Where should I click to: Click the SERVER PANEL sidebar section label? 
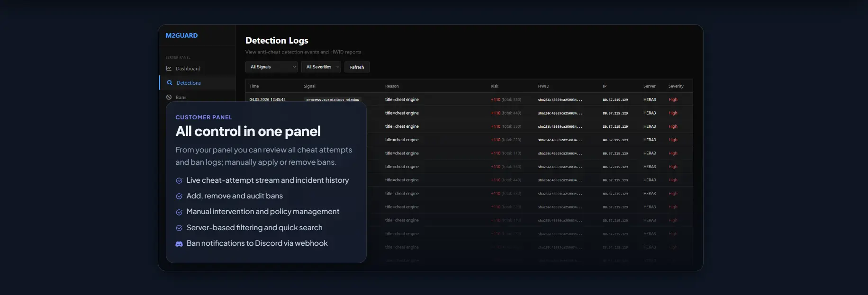178,58
